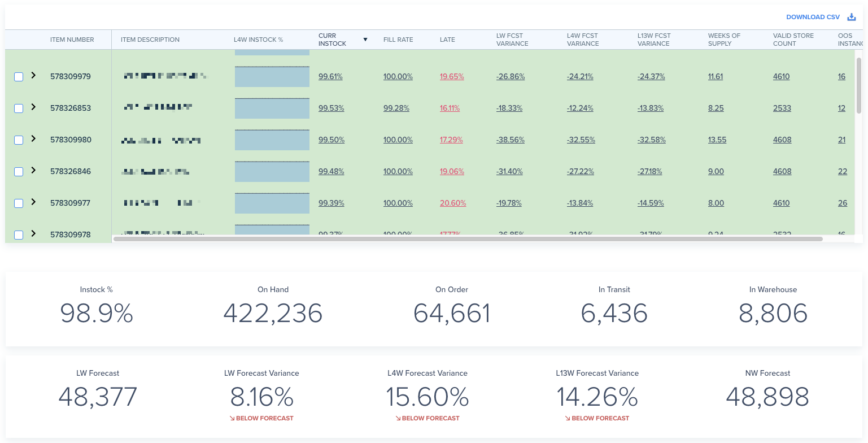The height and width of the screenshot is (443, 868).
Task: Sort by VALID STORE COUNT column header
Action: (x=793, y=40)
